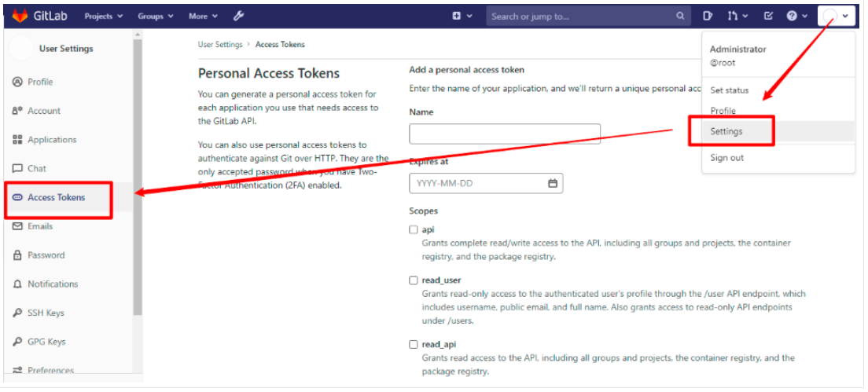Expand the Projects dropdown
Viewport: 868px width, 392px height.
point(103,16)
